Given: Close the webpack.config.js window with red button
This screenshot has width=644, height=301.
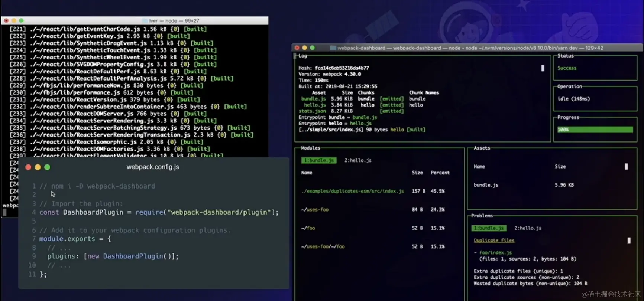Looking at the screenshot, I should (28, 167).
